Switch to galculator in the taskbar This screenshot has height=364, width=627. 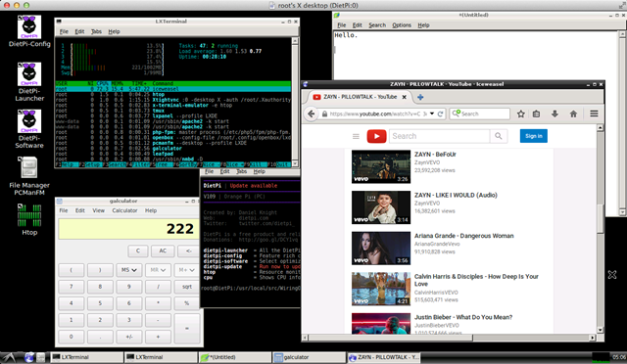(x=310, y=357)
